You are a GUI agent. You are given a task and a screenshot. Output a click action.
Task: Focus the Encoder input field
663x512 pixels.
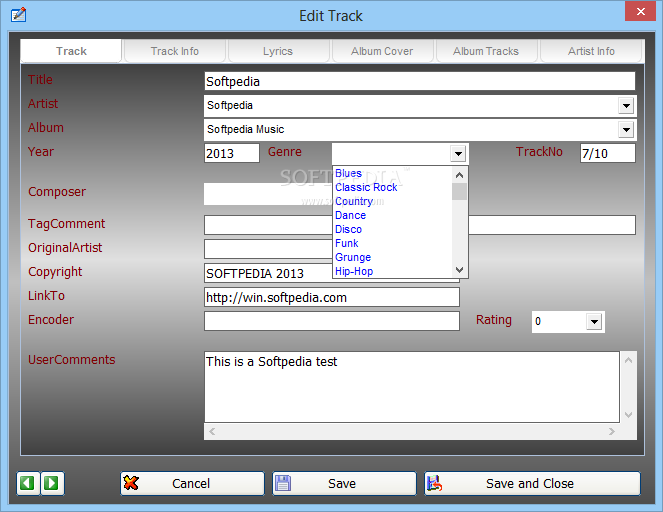[332, 321]
